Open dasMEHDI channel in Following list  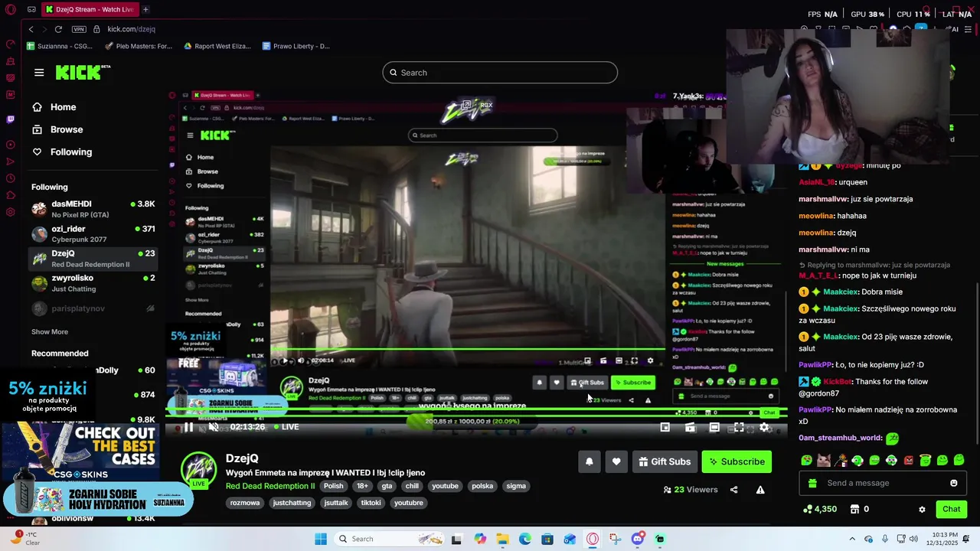click(93, 209)
